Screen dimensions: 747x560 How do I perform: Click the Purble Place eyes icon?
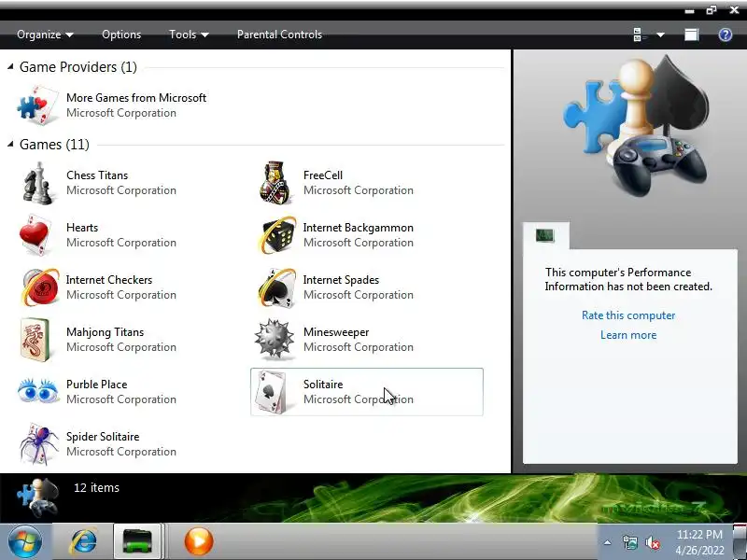[37, 390]
